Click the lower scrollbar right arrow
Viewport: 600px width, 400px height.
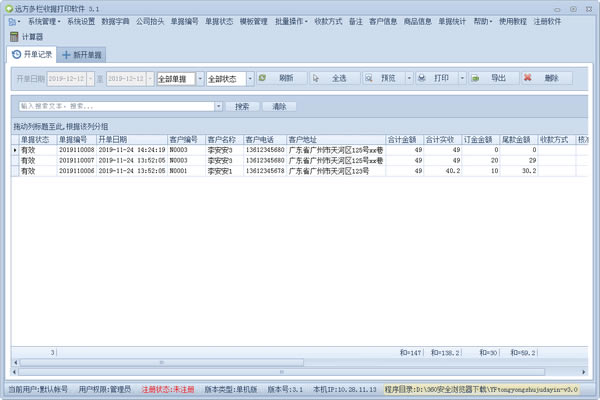(x=584, y=372)
